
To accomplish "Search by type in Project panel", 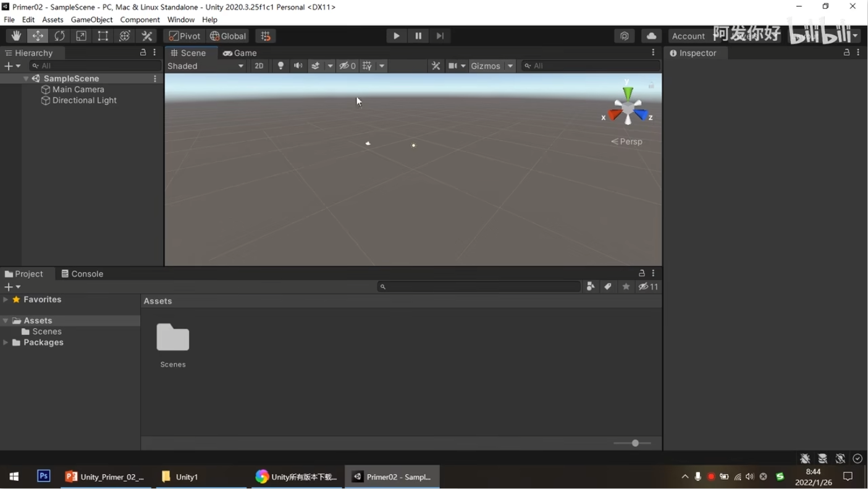I will 591,287.
